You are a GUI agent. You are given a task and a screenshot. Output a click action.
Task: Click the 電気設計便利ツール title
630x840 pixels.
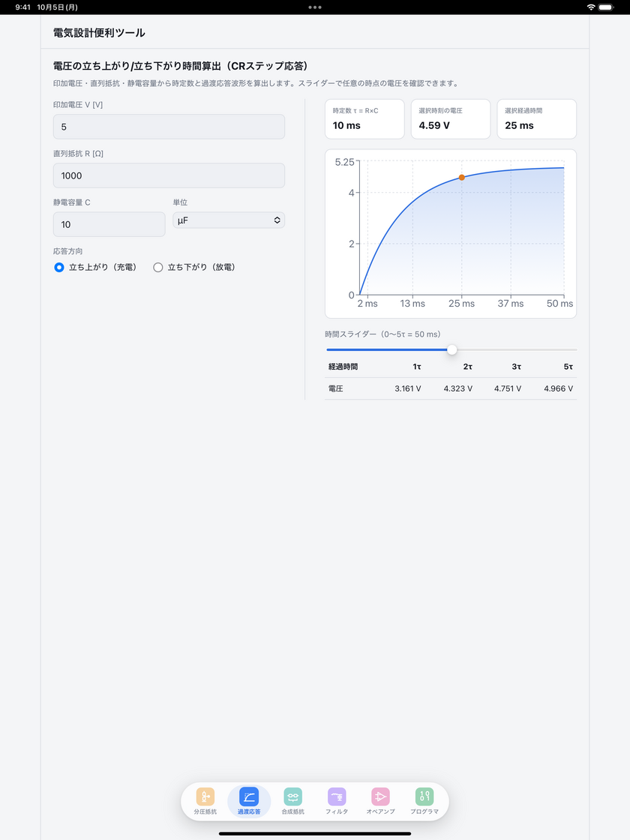[x=99, y=33]
